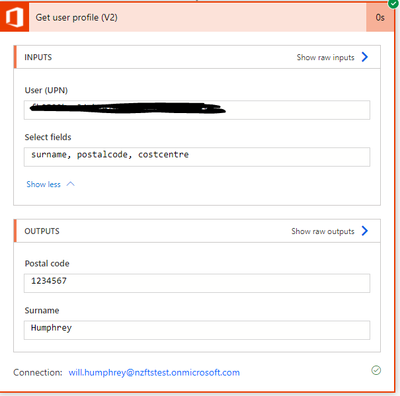Image resolution: width=400 pixels, height=396 pixels.
Task: Click the connection status check icon
Action: 376,370
